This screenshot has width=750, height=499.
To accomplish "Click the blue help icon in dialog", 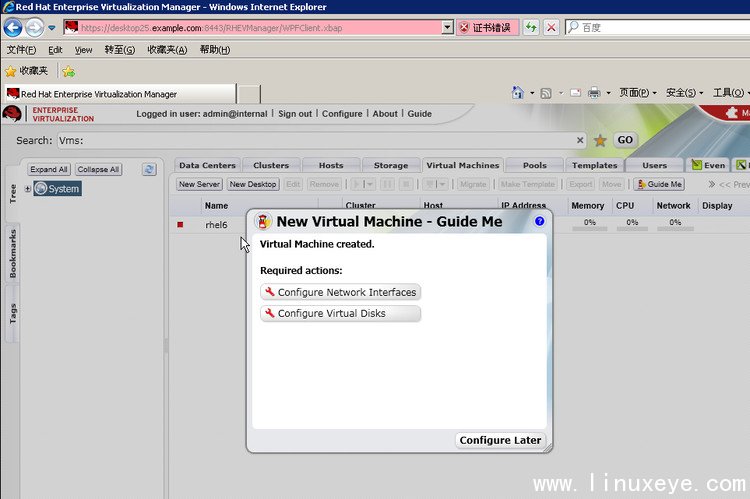I will pyautogui.click(x=539, y=221).
